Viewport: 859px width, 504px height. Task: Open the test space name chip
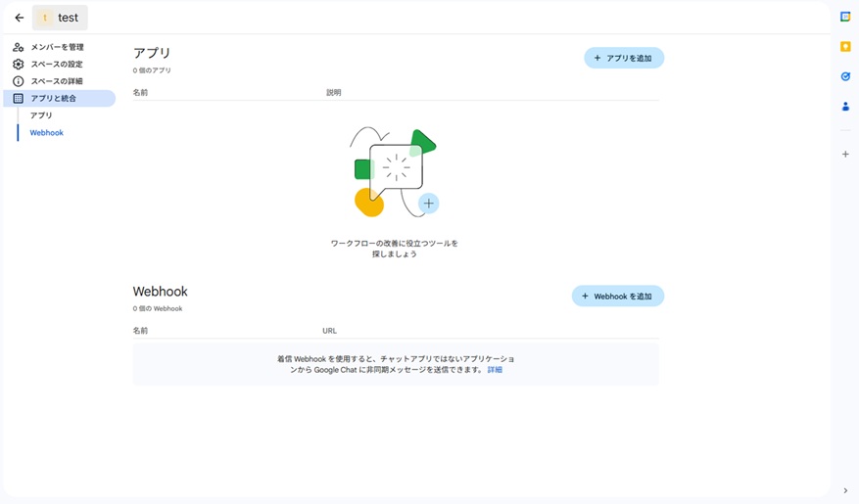(x=60, y=18)
